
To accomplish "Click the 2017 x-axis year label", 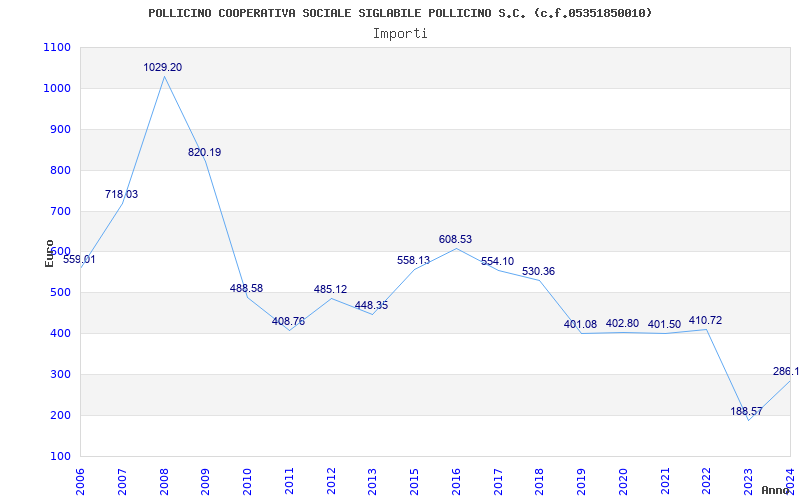I will point(498,480).
